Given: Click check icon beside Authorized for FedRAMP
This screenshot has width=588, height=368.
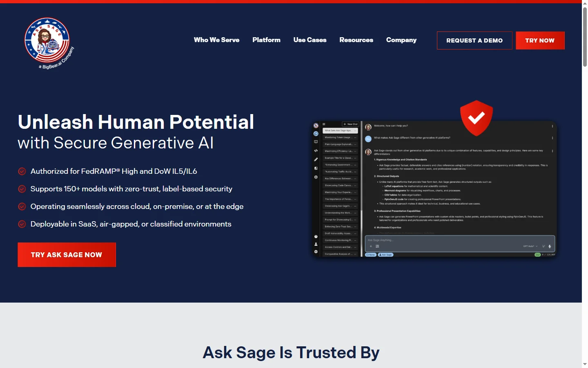Looking at the screenshot, I should [22, 171].
